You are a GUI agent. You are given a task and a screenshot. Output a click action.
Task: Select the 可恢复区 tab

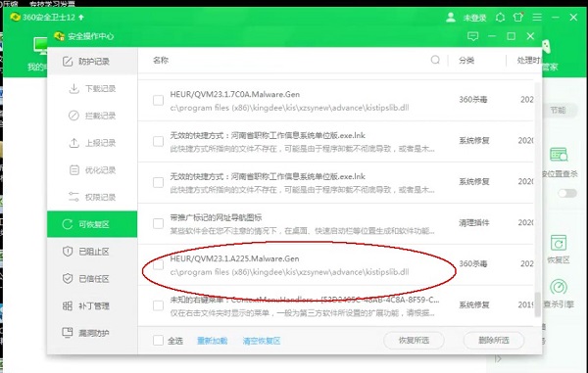tap(92, 224)
